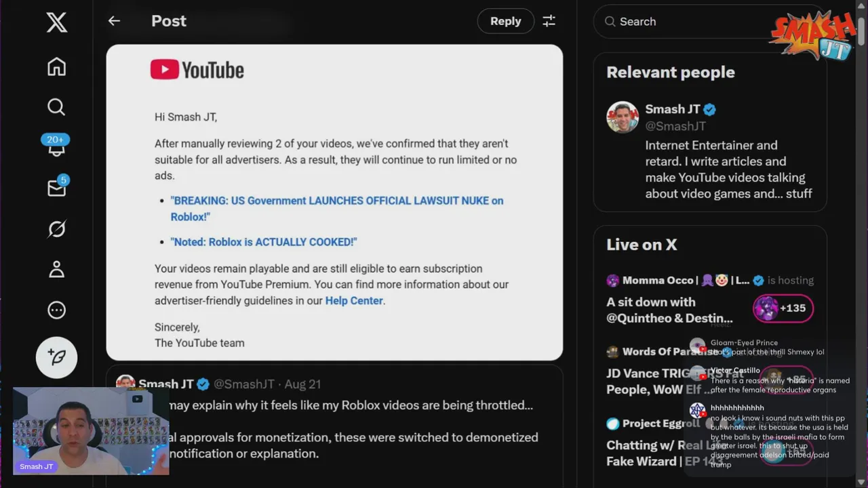Compose a new post button

tap(57, 357)
